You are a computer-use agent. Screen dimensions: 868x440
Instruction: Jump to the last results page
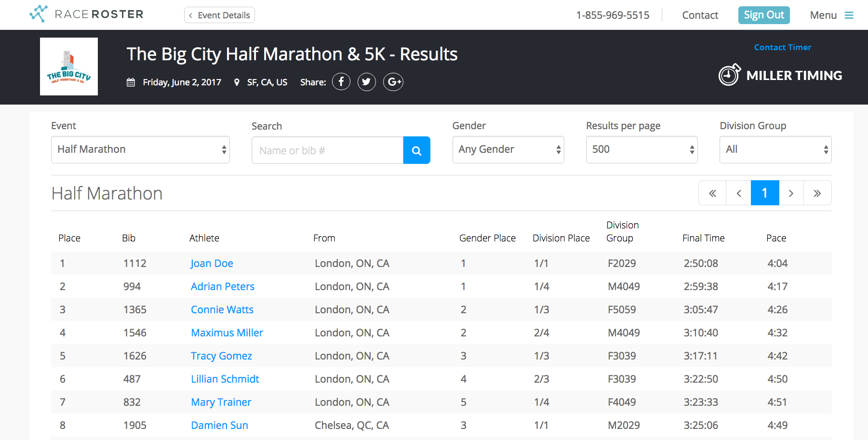point(817,193)
